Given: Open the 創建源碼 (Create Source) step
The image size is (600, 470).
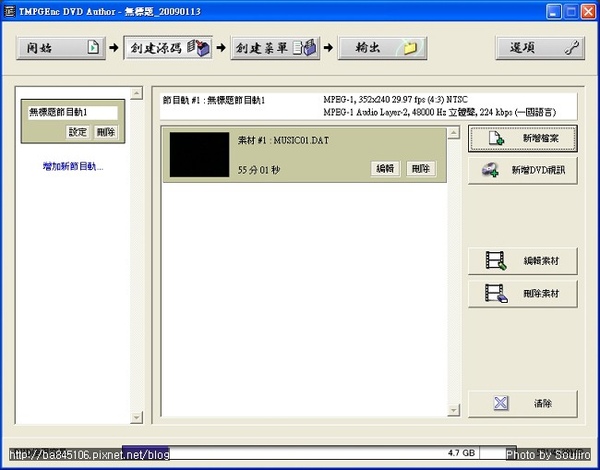Looking at the screenshot, I should 168,48.
